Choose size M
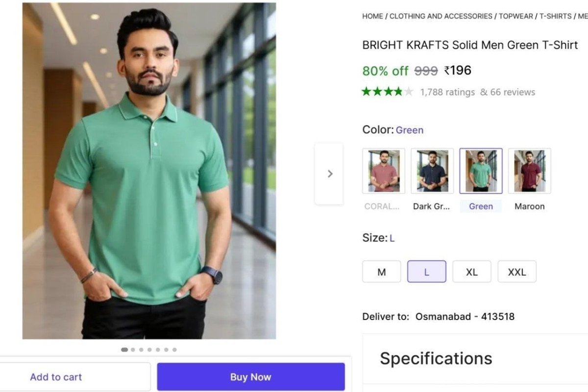Viewport: 588px width, 392px height. [381, 272]
